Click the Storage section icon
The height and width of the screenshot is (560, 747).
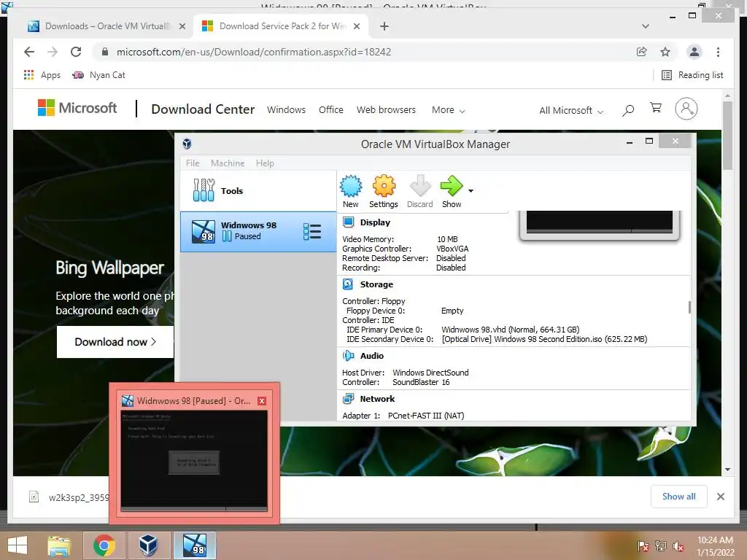(x=348, y=284)
